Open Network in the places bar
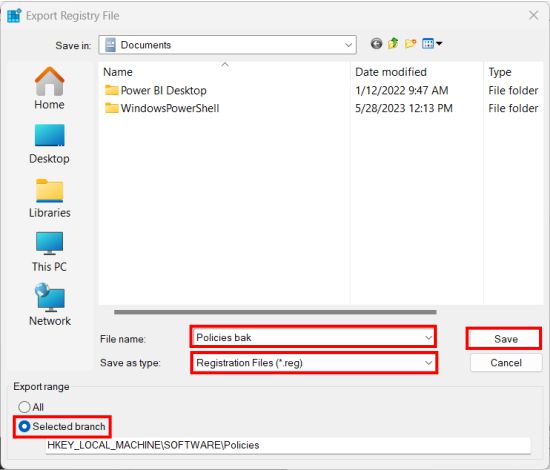 [50, 305]
